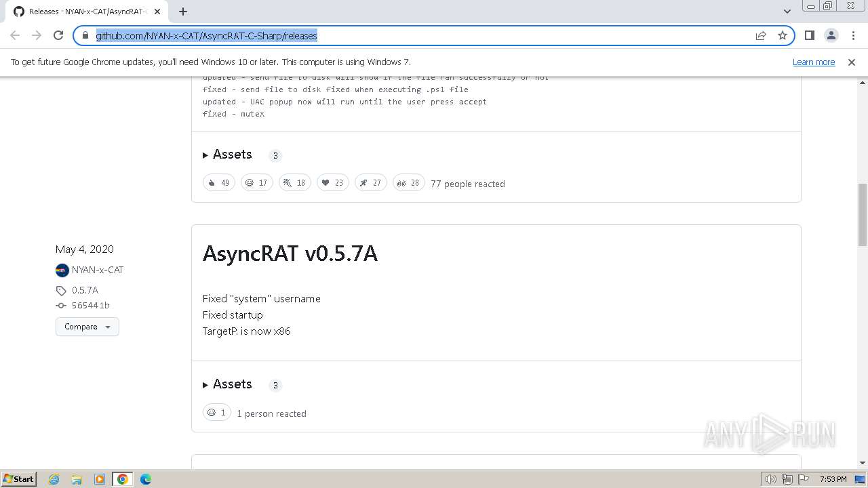
Task: Reload the page
Action: click(x=58, y=35)
